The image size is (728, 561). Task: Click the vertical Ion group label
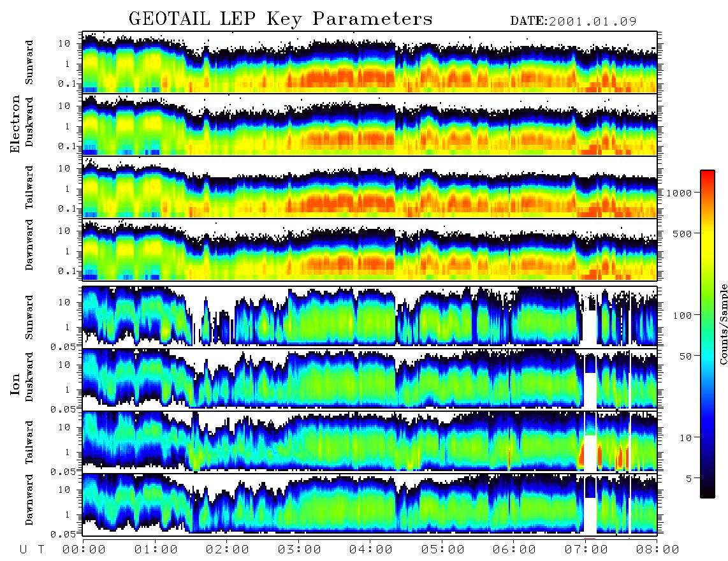coord(15,384)
